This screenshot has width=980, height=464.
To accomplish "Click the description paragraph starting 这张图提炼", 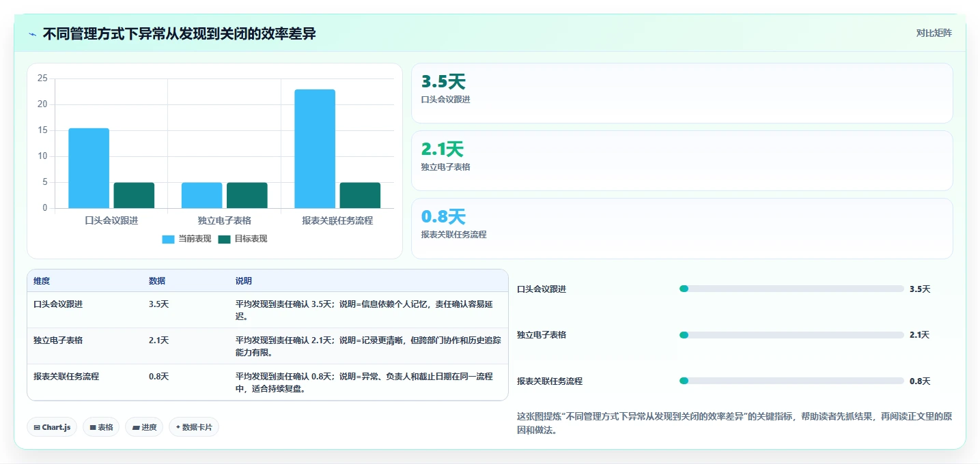I will click(734, 423).
